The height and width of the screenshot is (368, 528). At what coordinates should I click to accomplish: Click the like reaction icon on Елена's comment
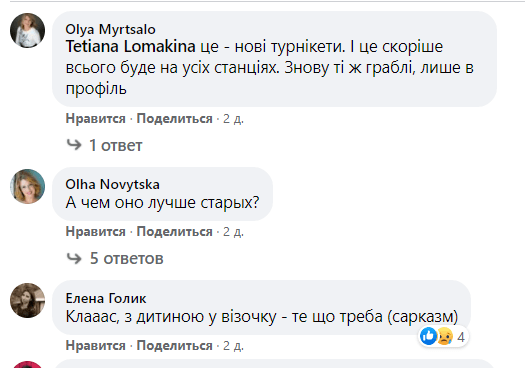click(x=429, y=336)
